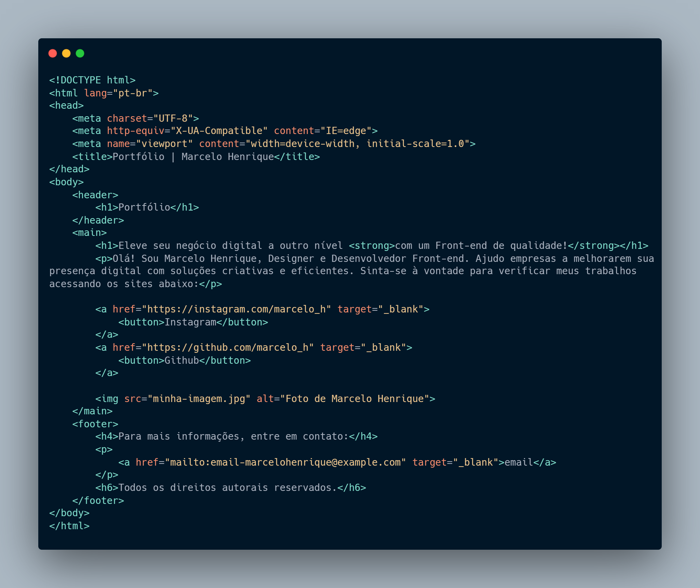Image resolution: width=700 pixels, height=588 pixels.
Task: Click the github.com/marcelo_h URL
Action: click(x=228, y=348)
